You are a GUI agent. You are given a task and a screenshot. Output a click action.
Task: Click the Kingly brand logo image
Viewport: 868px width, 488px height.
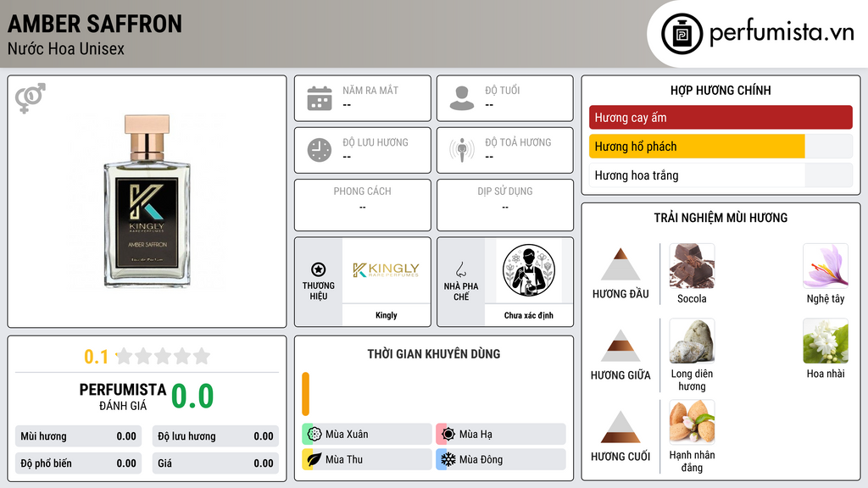click(x=387, y=270)
